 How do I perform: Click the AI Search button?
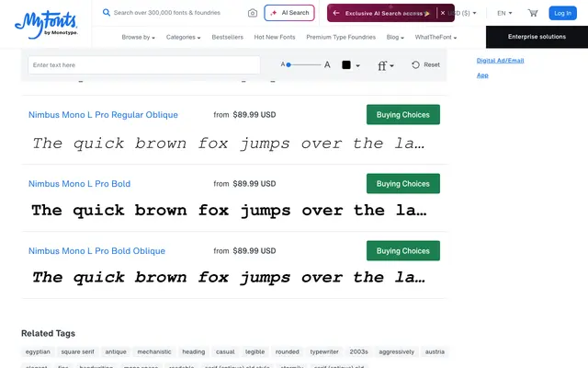click(x=289, y=13)
